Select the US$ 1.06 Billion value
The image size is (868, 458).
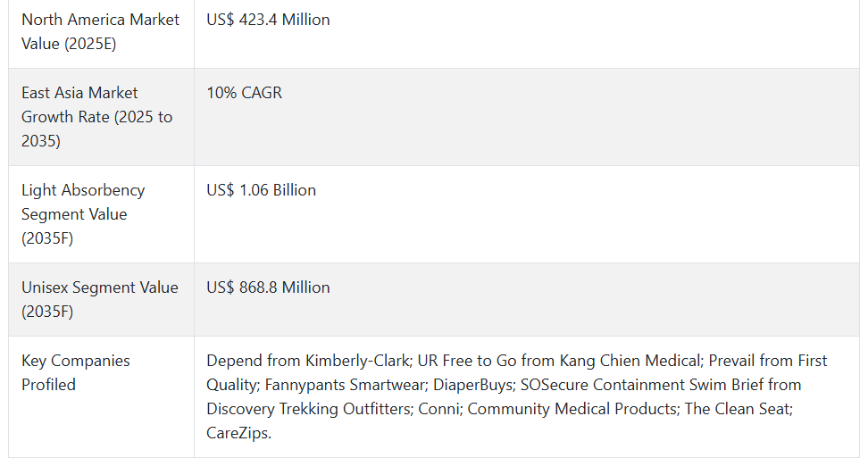pyautogui.click(x=262, y=190)
